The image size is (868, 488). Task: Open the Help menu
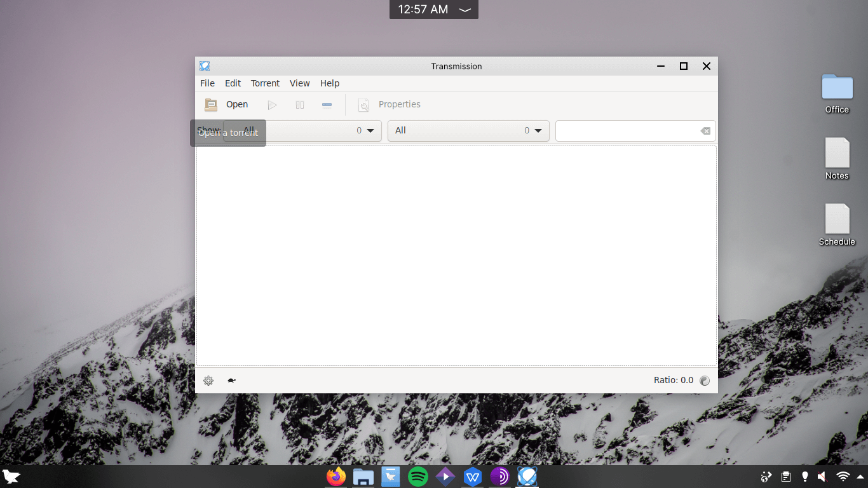330,83
